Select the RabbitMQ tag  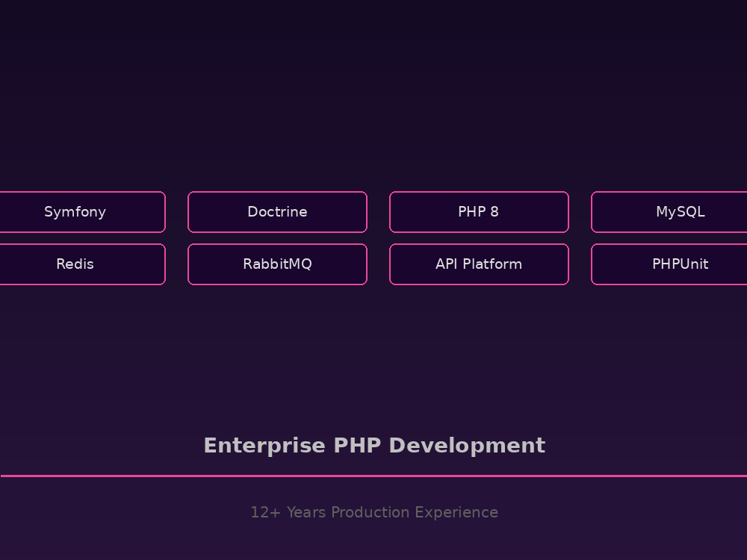coord(277,264)
